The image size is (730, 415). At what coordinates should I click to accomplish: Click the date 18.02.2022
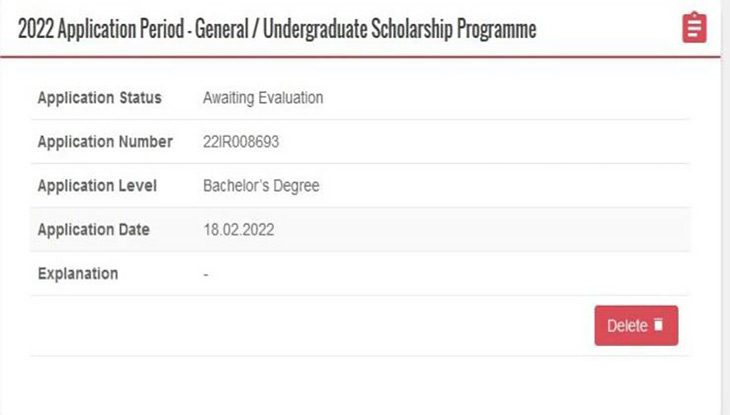tap(238, 230)
